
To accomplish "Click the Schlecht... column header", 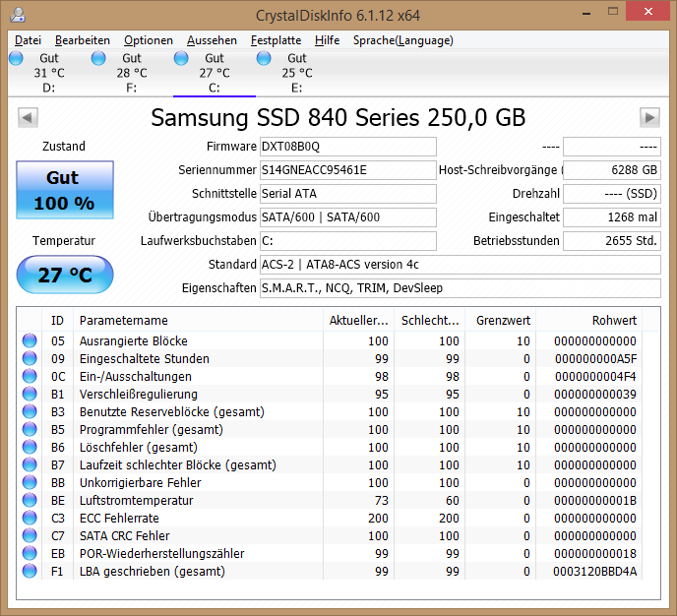I will (x=430, y=321).
